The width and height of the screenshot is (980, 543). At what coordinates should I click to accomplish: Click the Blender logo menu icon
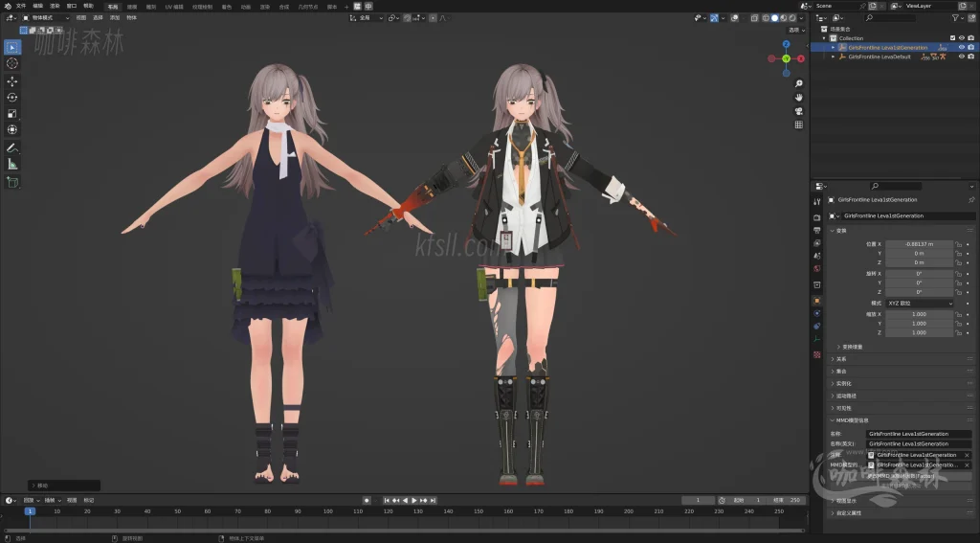point(7,6)
